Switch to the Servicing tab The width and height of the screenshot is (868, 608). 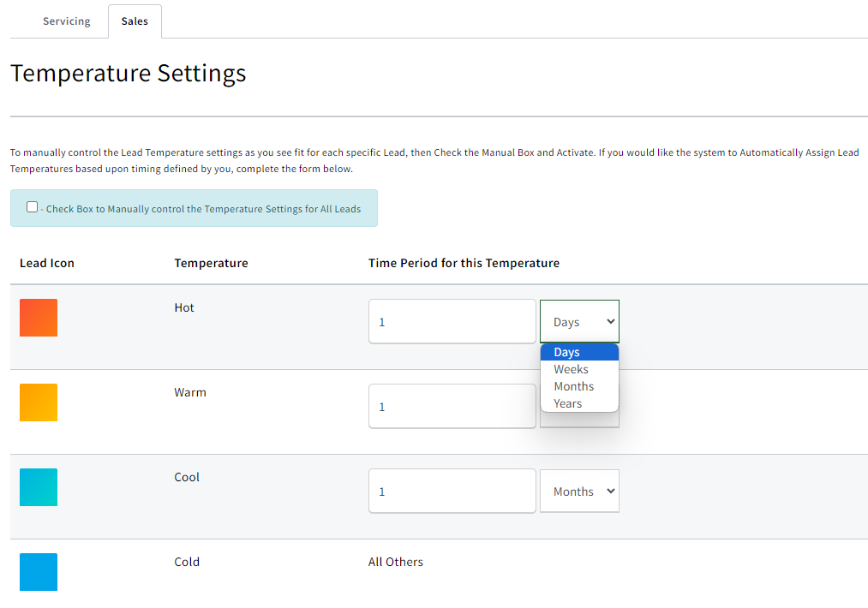click(x=66, y=21)
